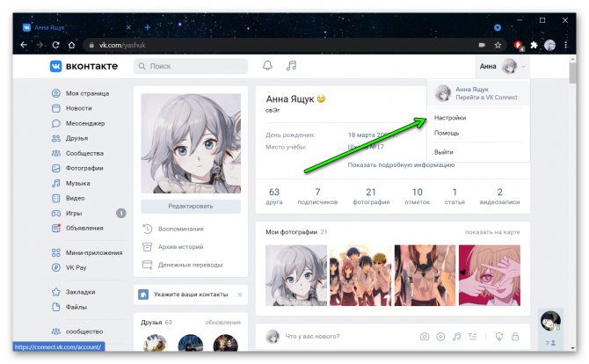Go to browser home page icon
Viewport: 589px width, 364px height.
click(71, 45)
